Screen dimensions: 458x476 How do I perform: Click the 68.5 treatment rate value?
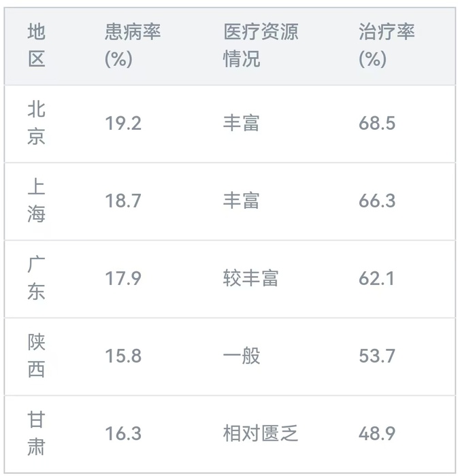click(377, 123)
